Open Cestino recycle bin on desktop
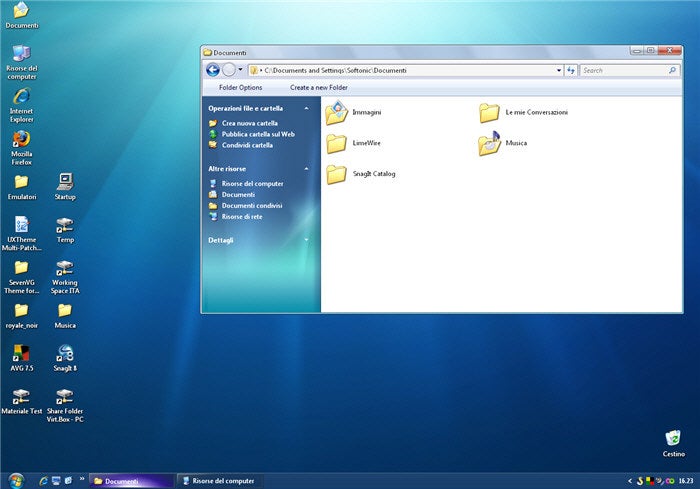The height and width of the screenshot is (489, 700). point(673,439)
